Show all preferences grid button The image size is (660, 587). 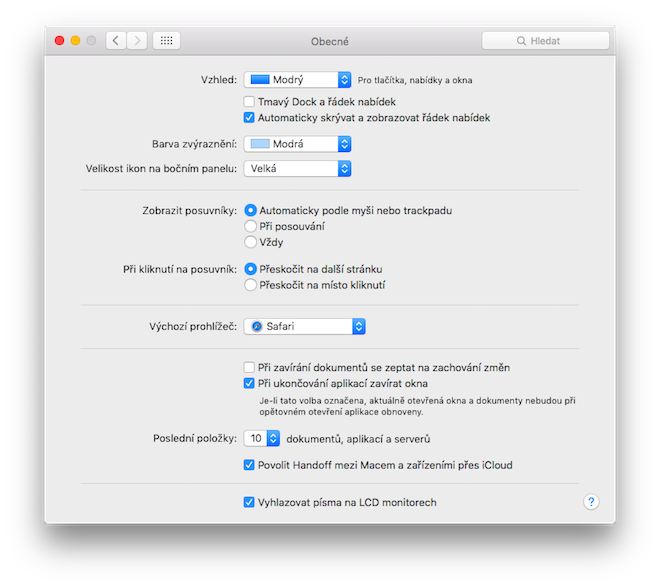[x=167, y=41]
